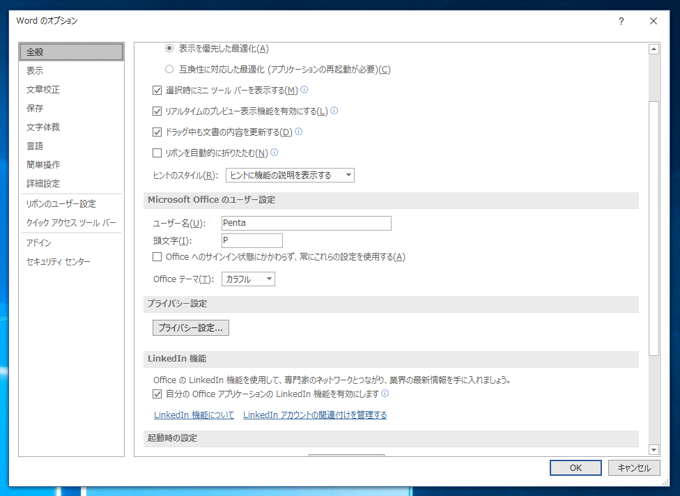Go to 簡単操作 category
Image resolution: width=680 pixels, height=496 pixels.
pyautogui.click(x=72, y=164)
